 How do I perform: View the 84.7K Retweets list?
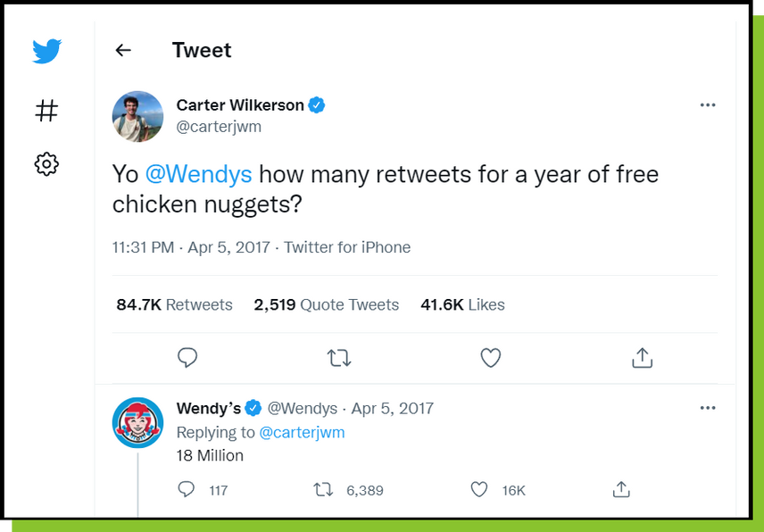click(173, 304)
